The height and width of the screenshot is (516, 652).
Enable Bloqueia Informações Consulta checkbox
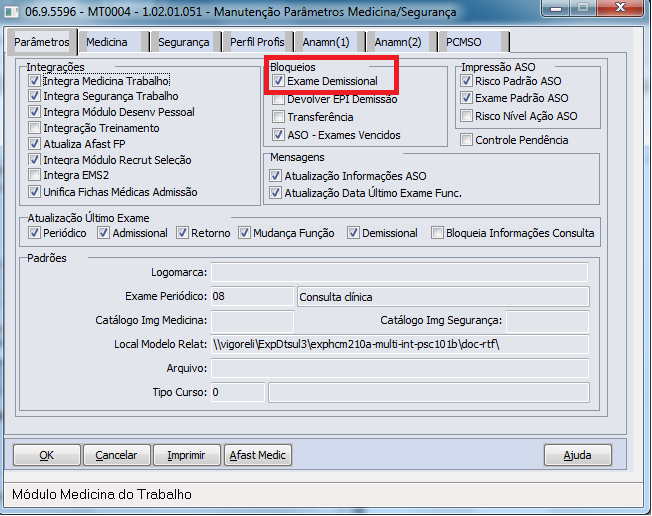point(437,233)
